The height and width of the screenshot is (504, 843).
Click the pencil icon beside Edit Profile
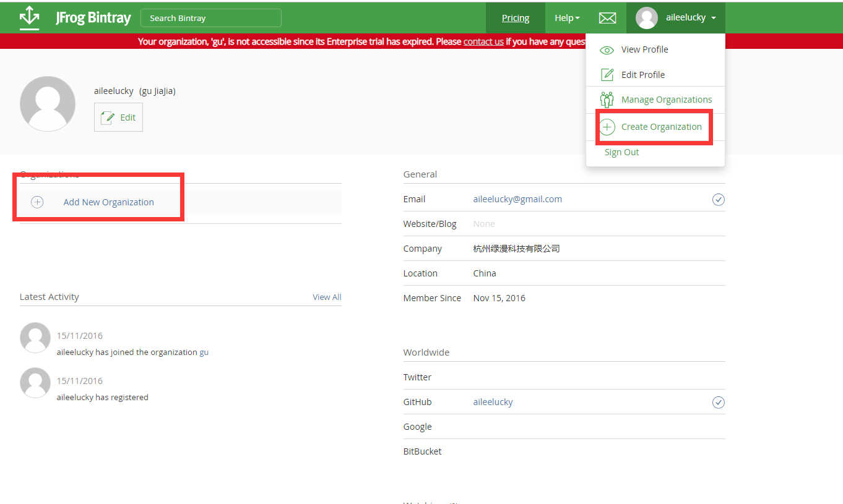607,74
